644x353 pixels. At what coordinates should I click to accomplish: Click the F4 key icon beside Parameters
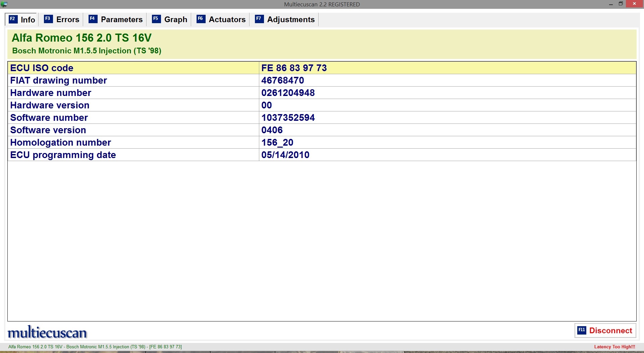tap(93, 19)
